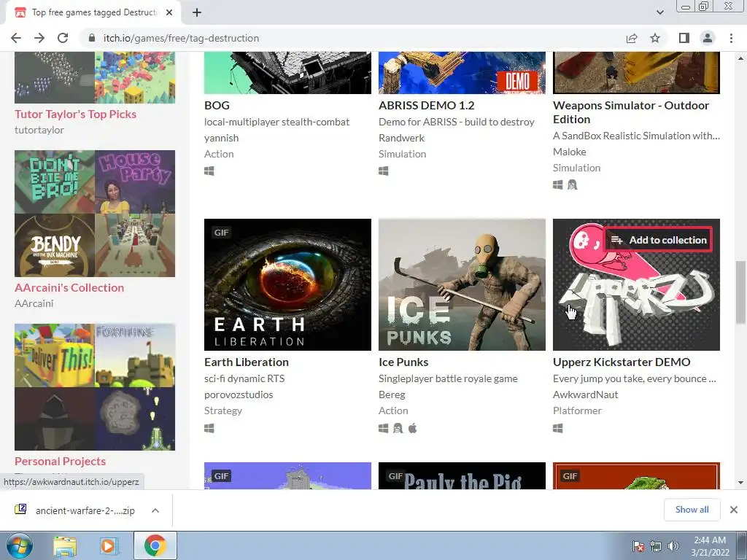Open Earth Liberation cover image
Viewport: 747px width, 560px height.
pos(287,285)
